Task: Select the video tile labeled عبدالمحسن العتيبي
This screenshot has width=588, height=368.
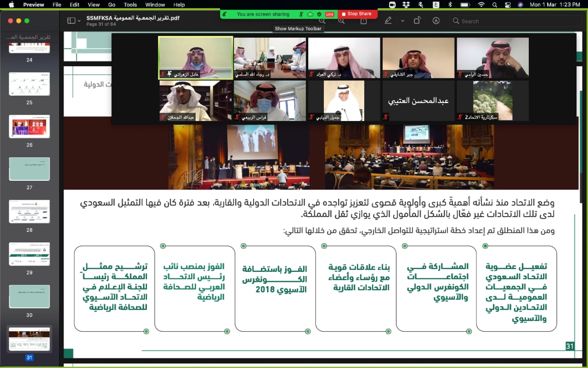Action: tap(418, 101)
